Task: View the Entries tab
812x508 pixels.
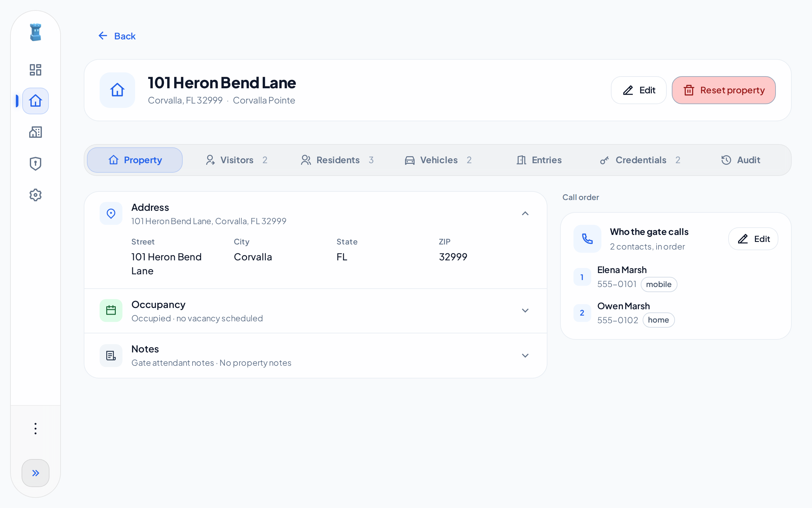Action: click(x=539, y=160)
